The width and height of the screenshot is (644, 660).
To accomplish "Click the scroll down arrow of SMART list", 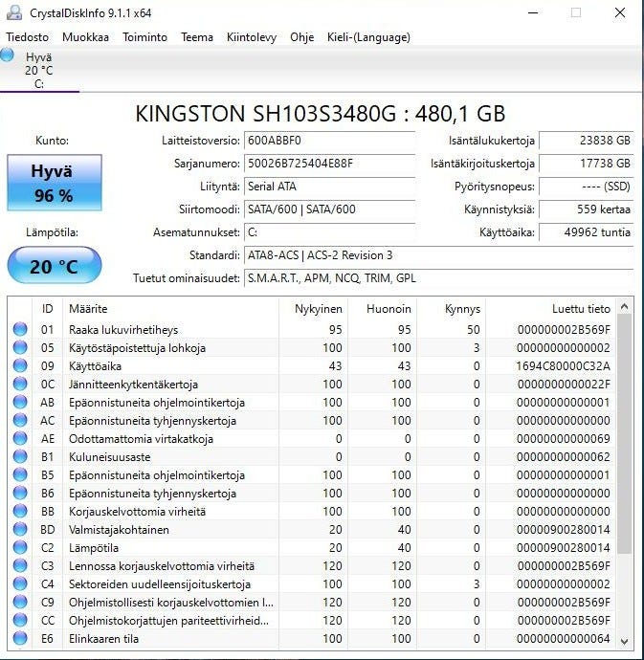I will click(x=625, y=642).
